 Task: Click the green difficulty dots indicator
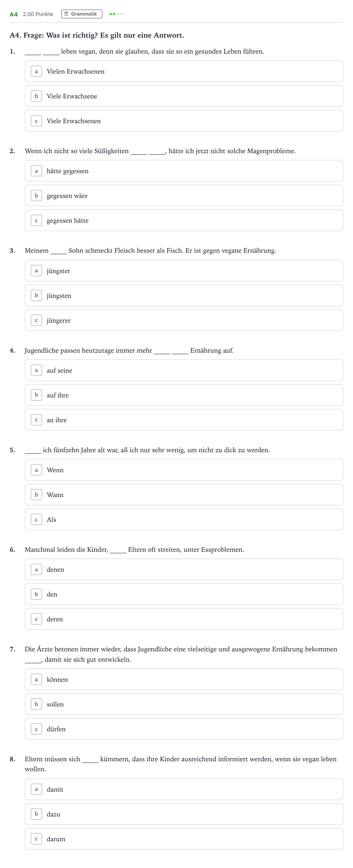pyautogui.click(x=117, y=14)
